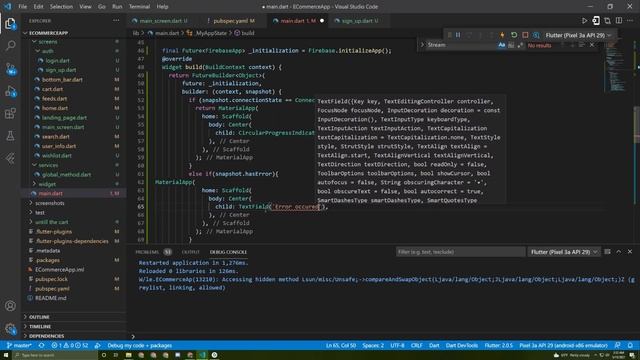This screenshot has width=640, height=360.
Task: Click the Windows Start button
Action: coord(6,355)
